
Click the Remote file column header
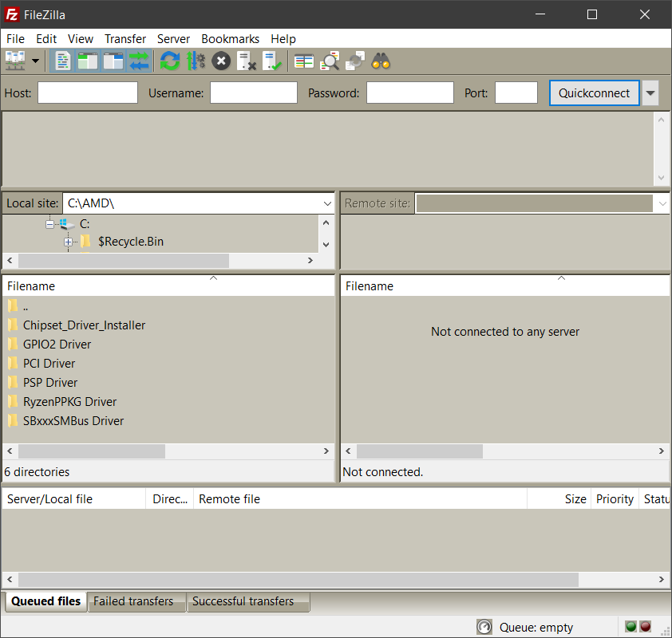tap(360, 499)
